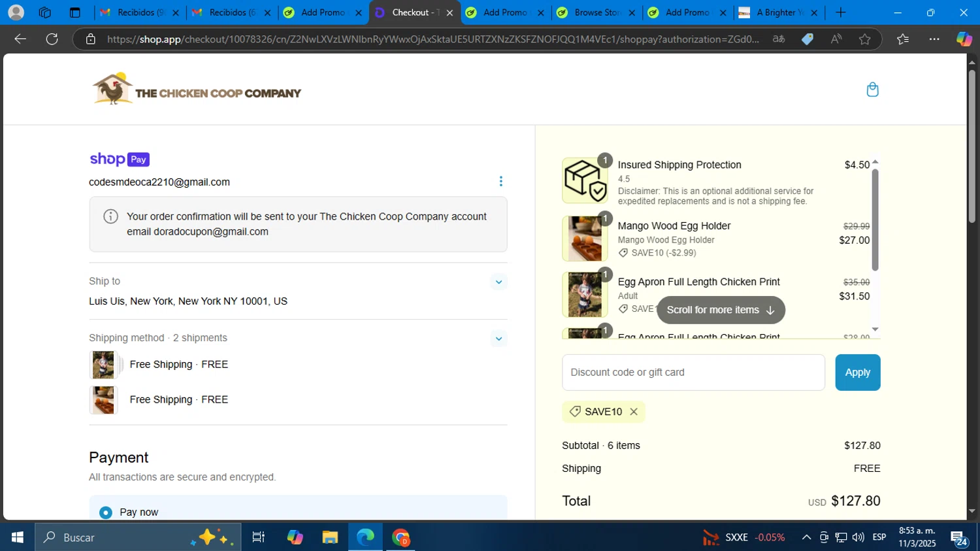Switch to second Recibidos Gmail tab

pyautogui.click(x=231, y=12)
